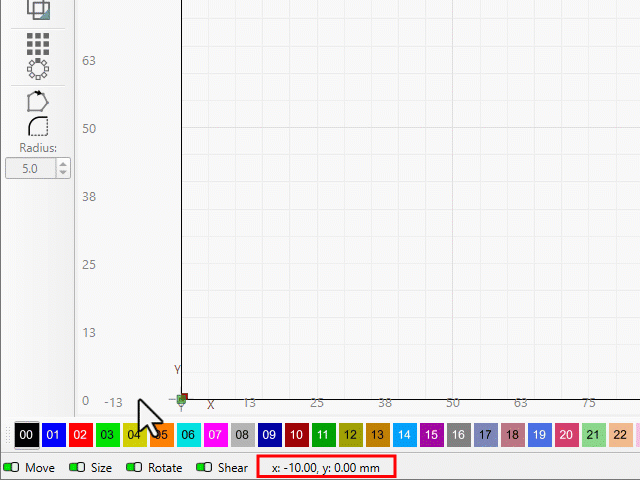Pick the black 00 layer color
640x480 pixels.
click(x=27, y=435)
